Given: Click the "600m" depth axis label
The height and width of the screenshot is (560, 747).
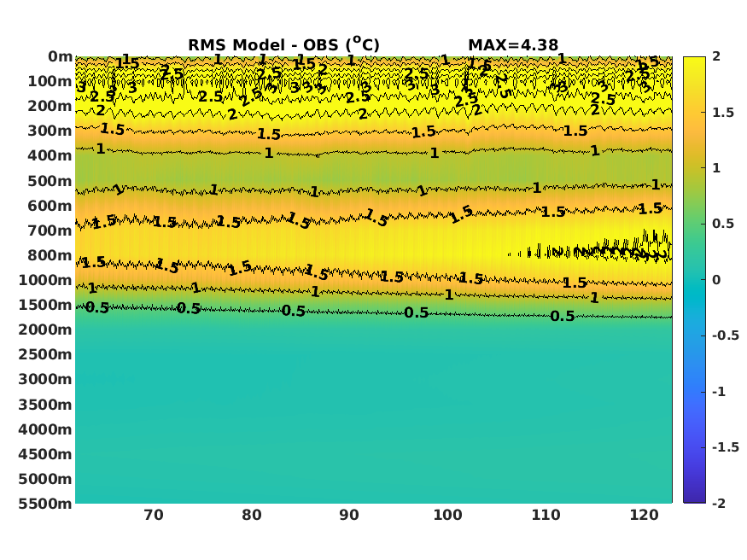Looking at the screenshot, I should 50,207.
